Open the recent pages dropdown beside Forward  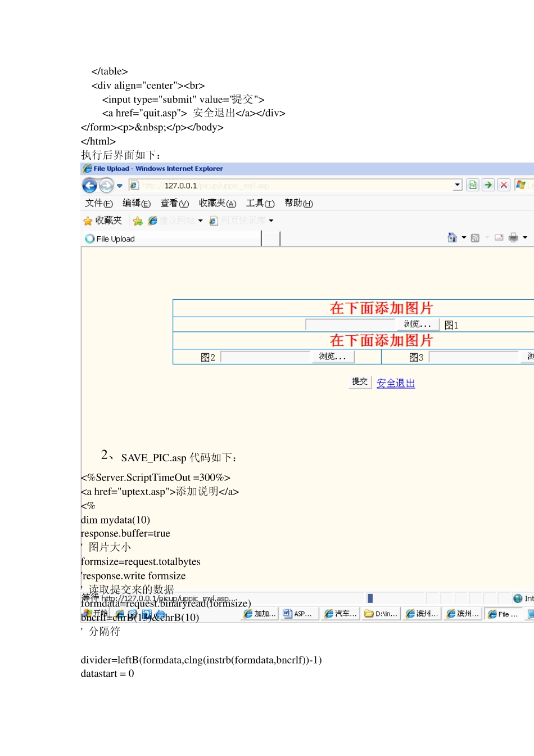(x=120, y=186)
